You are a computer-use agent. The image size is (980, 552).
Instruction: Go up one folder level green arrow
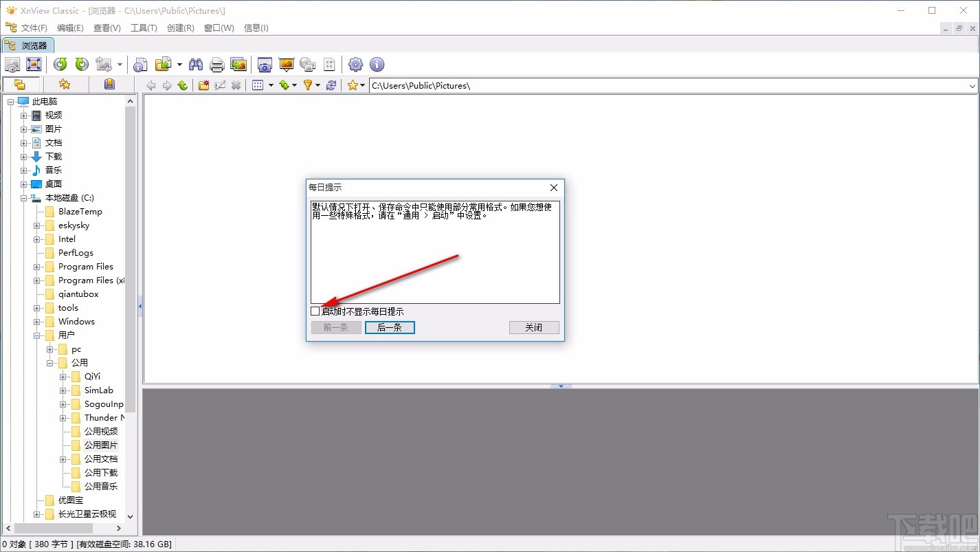point(182,85)
